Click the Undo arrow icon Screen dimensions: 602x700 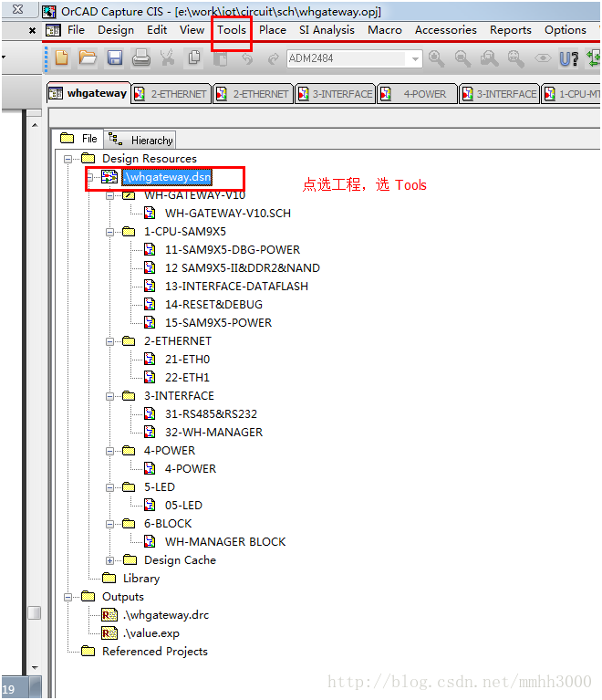click(x=247, y=58)
